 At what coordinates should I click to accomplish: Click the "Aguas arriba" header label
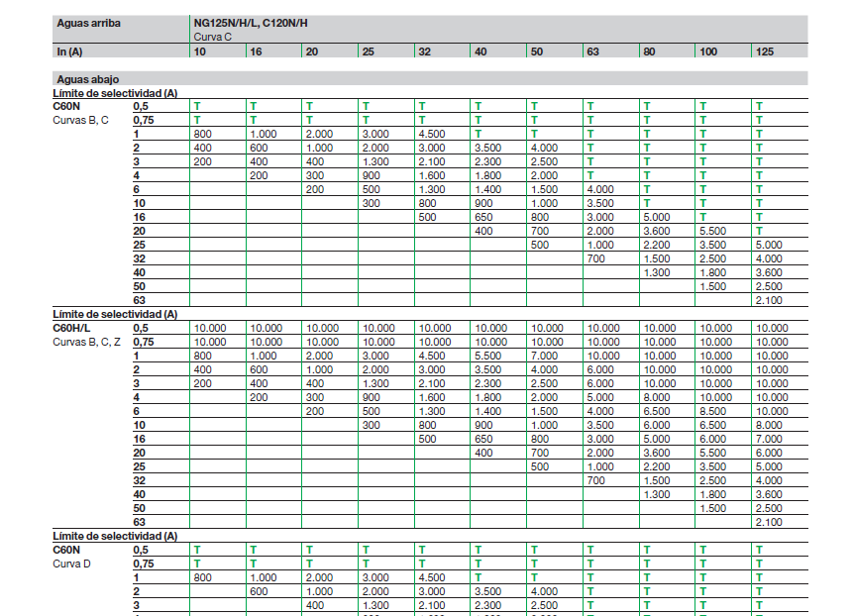click(x=88, y=22)
